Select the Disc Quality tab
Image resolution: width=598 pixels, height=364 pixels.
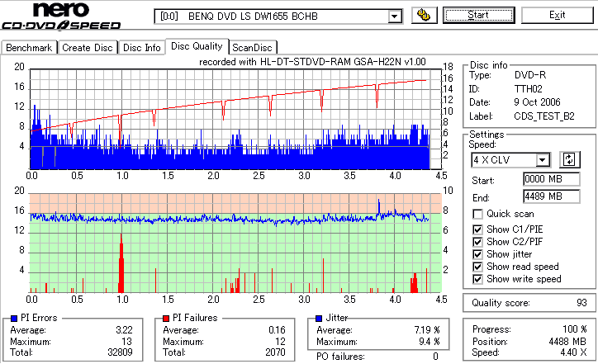tap(197, 46)
